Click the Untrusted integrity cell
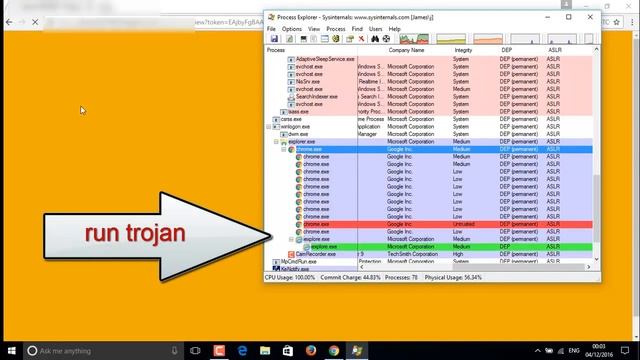This screenshot has width=640, height=360. 464,224
